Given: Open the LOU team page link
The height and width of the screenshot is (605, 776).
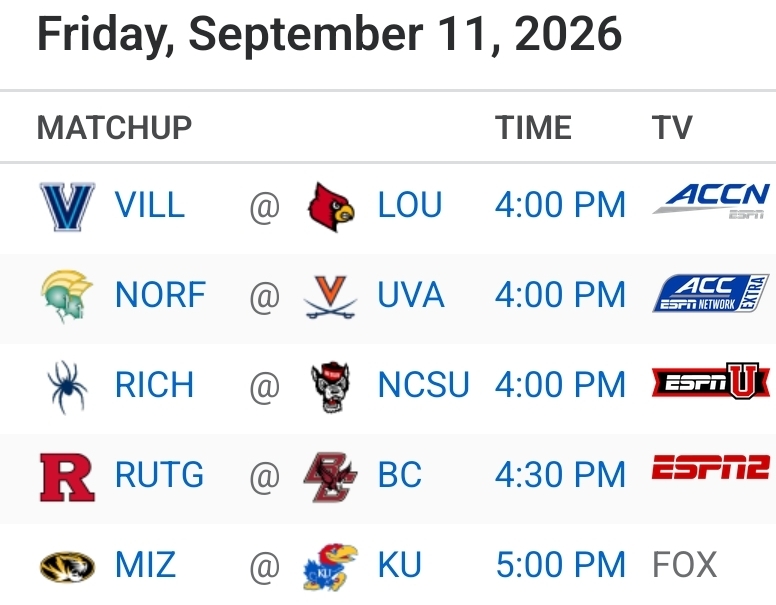Looking at the screenshot, I should (410, 205).
